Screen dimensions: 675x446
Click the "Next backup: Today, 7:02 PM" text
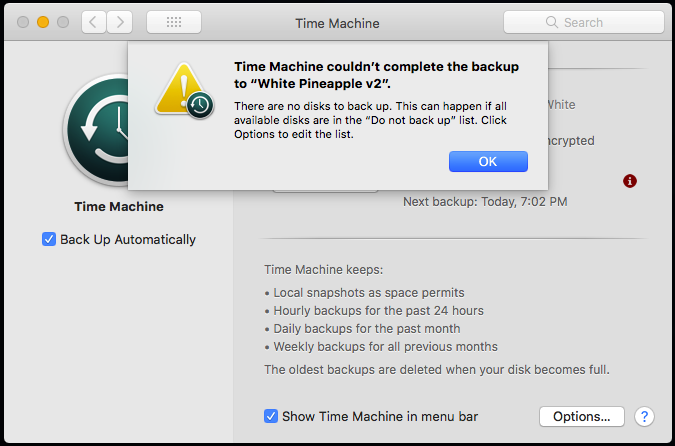pyautogui.click(x=485, y=201)
